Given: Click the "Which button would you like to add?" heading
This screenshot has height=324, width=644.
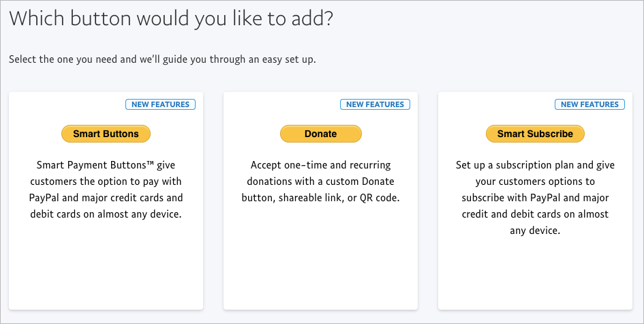Looking at the screenshot, I should pyautogui.click(x=171, y=18).
